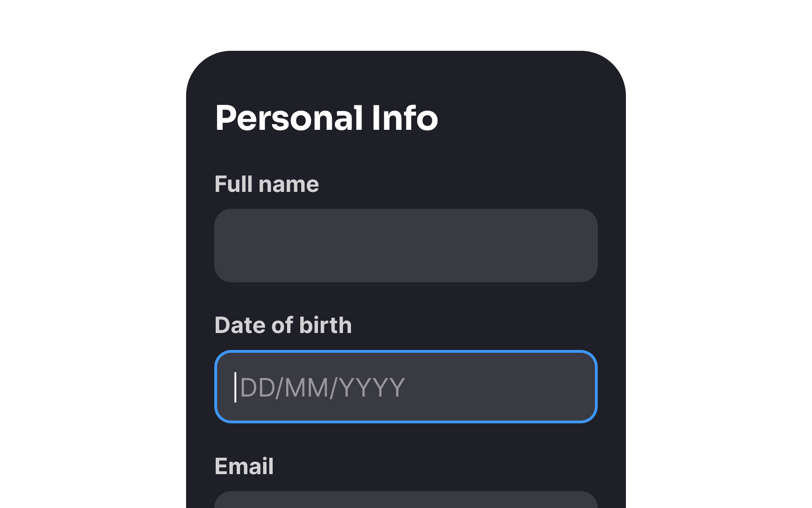812x508 pixels.
Task: Click into the Full name input field
Action: point(406,246)
